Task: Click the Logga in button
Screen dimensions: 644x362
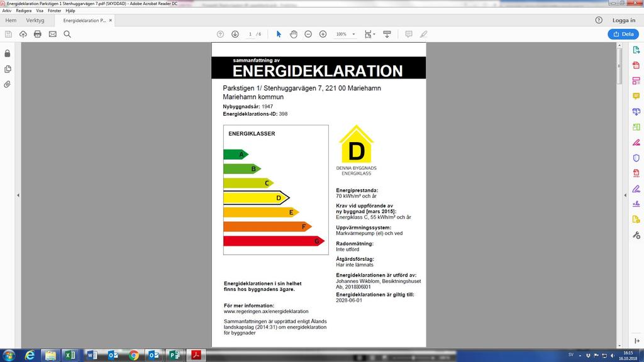Action: tap(623, 20)
